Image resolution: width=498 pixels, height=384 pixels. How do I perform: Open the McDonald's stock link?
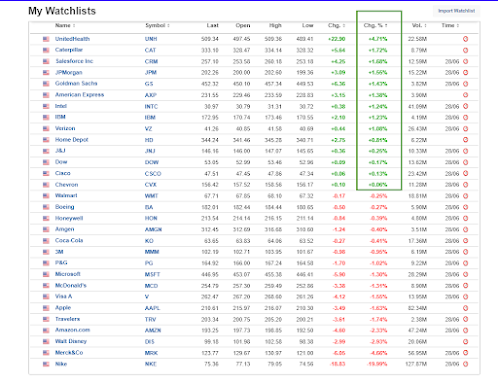click(x=71, y=286)
